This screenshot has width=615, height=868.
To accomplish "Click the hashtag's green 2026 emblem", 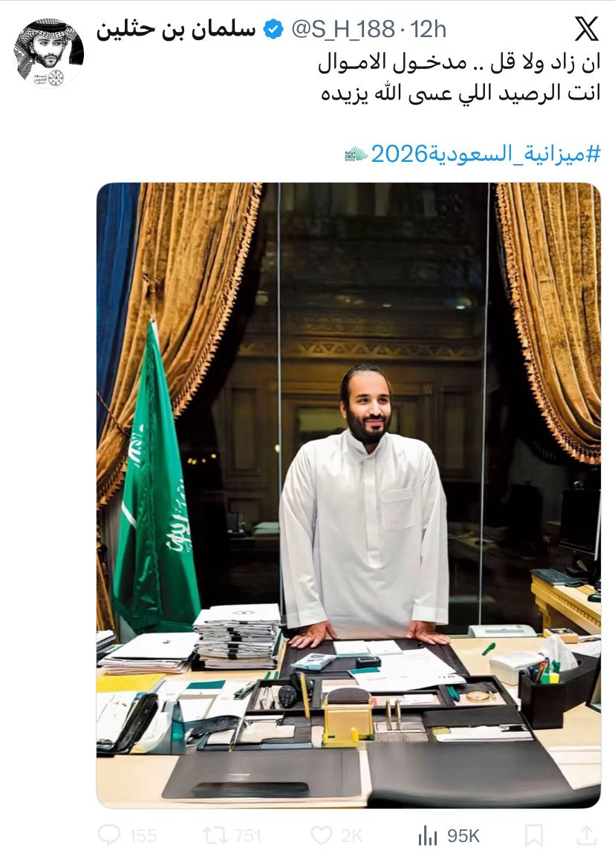I will (x=355, y=154).
